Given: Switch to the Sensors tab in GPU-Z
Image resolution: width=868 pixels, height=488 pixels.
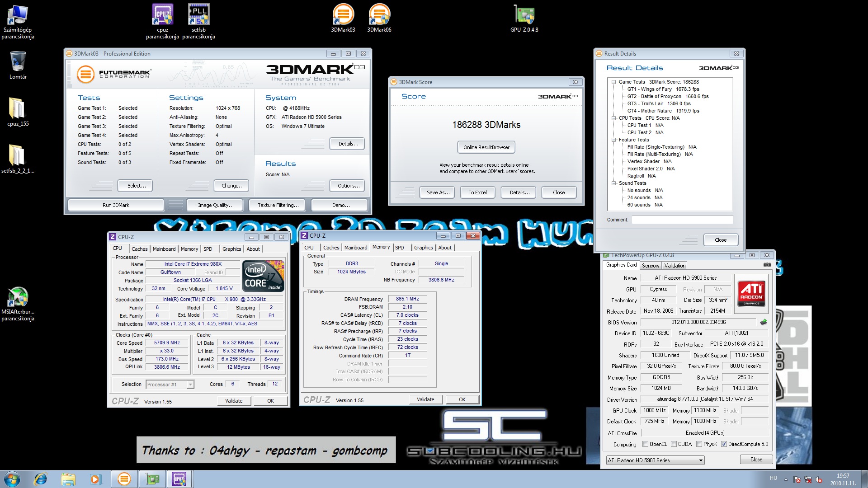Looking at the screenshot, I should click(650, 266).
